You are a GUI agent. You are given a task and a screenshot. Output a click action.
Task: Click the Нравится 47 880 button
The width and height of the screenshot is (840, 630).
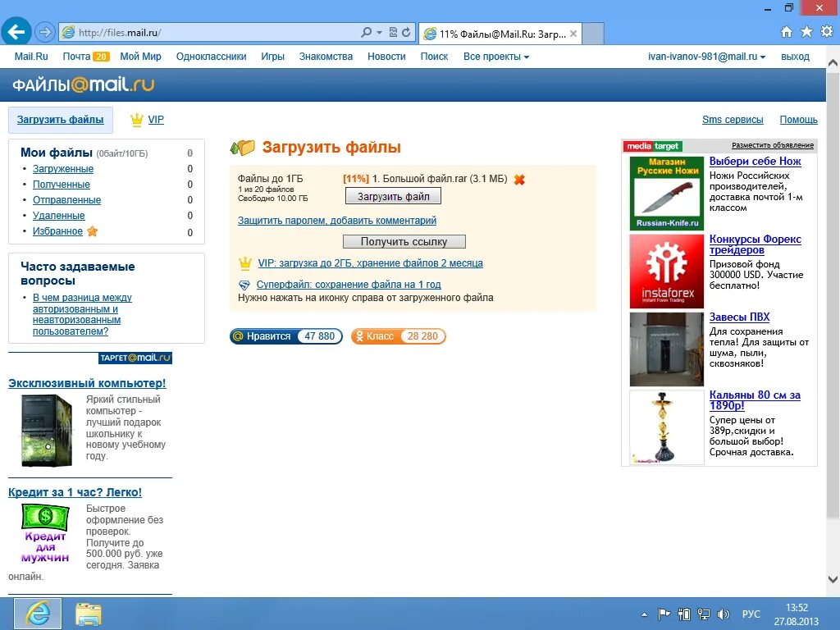pos(286,336)
